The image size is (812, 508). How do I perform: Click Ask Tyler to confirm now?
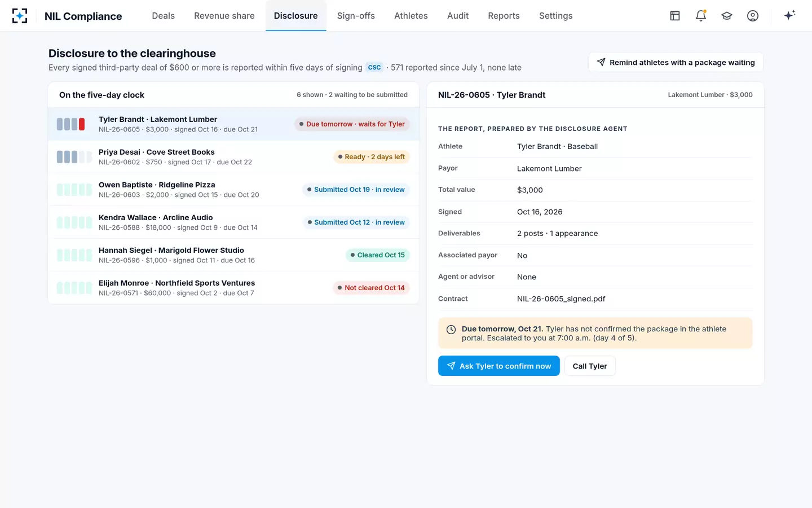pyautogui.click(x=499, y=366)
